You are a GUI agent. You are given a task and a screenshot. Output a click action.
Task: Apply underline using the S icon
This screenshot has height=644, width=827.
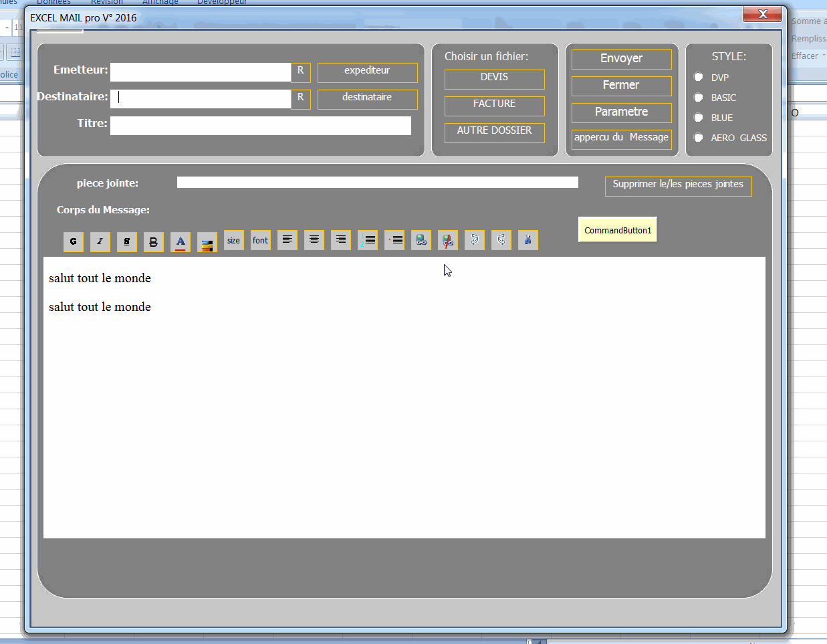click(126, 241)
